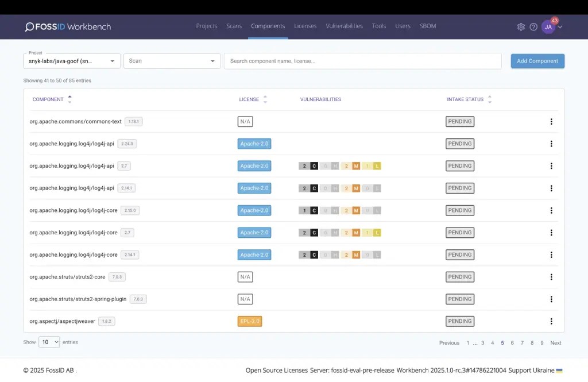Viewport: 588px width, 382px height.
Task: Jump to page 4
Action: pyautogui.click(x=492, y=342)
